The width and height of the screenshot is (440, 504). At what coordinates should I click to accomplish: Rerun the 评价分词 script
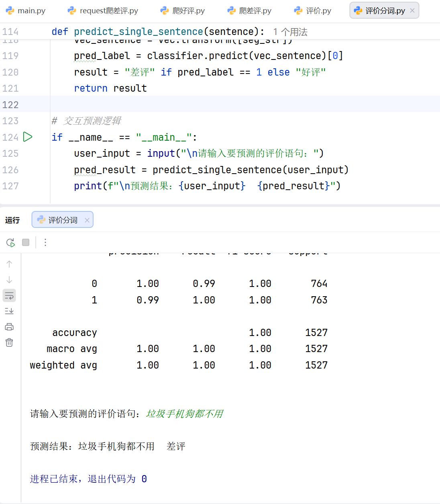click(11, 242)
